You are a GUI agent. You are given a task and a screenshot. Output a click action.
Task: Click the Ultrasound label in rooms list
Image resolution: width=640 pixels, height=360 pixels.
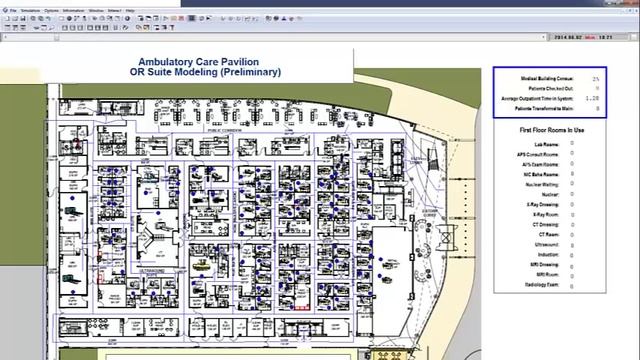(547, 245)
